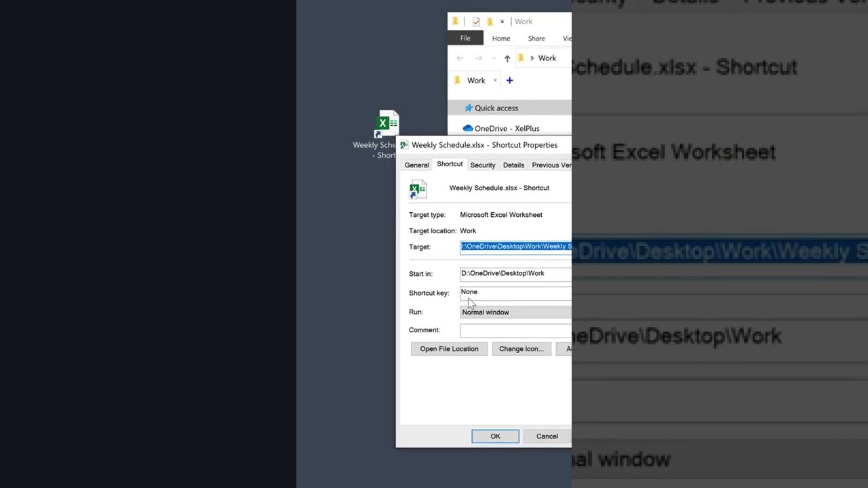The width and height of the screenshot is (868, 488).
Task: Click in the Start in field
Action: click(x=515, y=273)
